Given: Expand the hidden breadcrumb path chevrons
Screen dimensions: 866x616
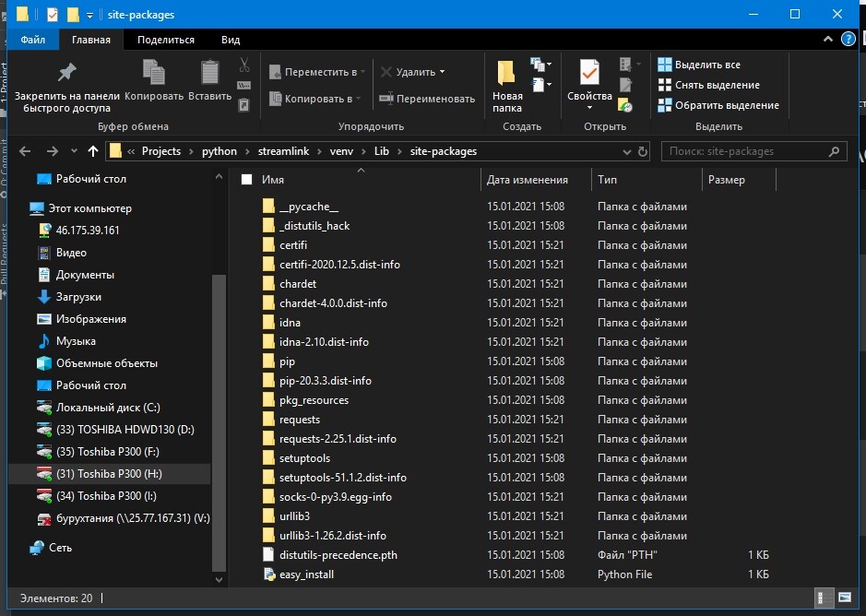Looking at the screenshot, I should [x=131, y=151].
